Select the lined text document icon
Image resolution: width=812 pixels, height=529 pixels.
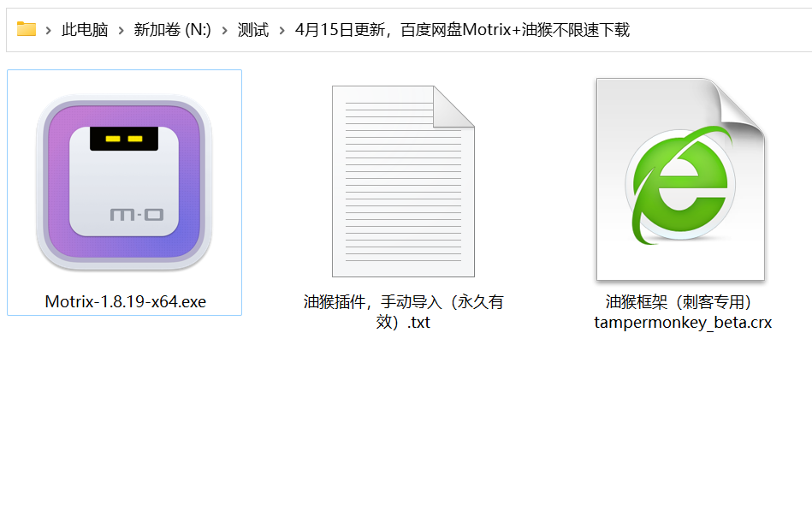pos(403,181)
